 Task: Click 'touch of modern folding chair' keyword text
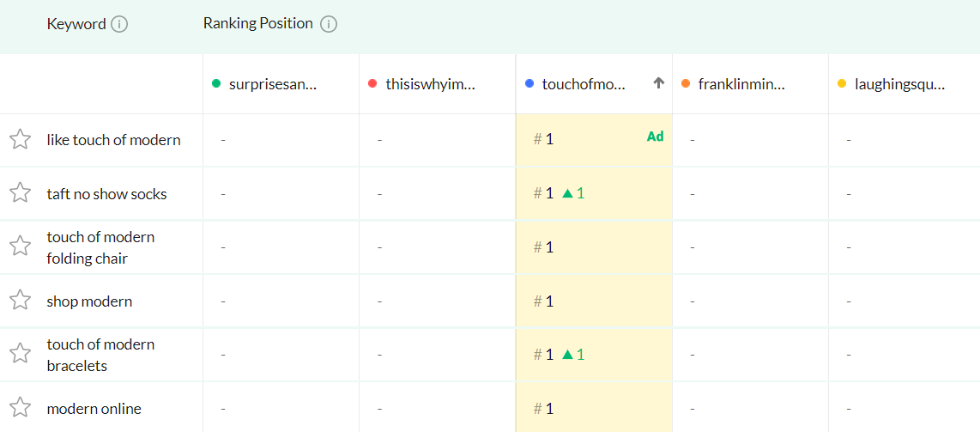100,247
